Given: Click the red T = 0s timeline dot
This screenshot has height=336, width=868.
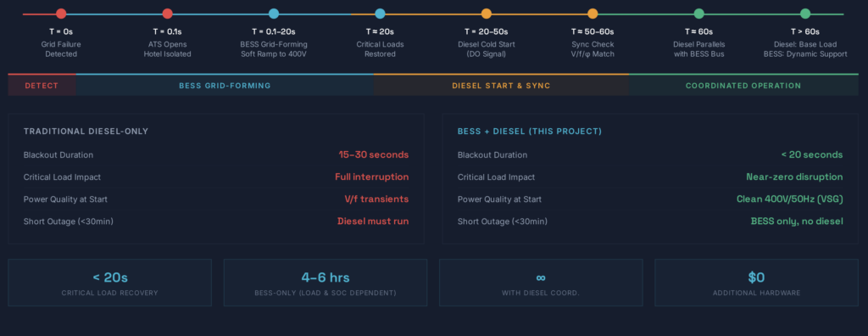Looking at the screenshot, I should 61,14.
